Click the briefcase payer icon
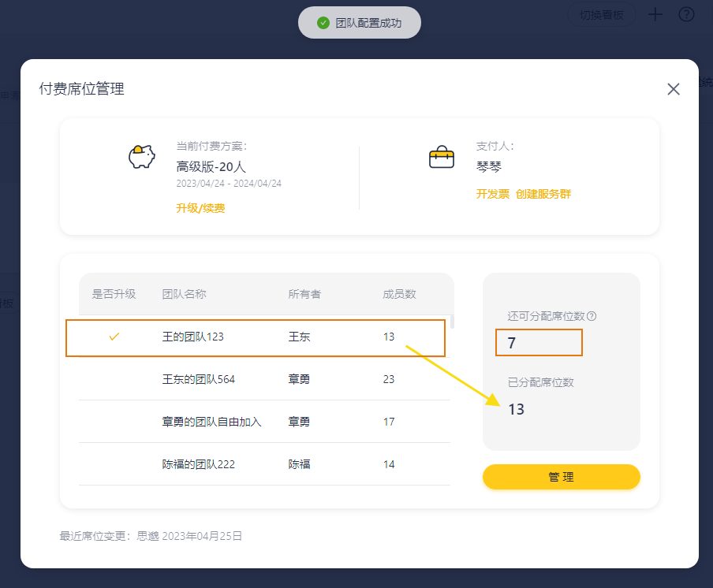The width and height of the screenshot is (713, 588). coord(442,157)
